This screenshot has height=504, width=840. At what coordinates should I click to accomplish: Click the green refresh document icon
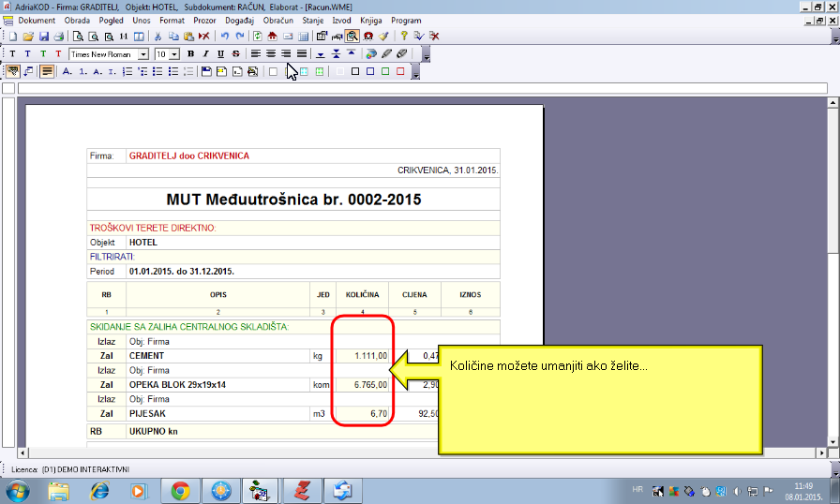tap(258, 37)
